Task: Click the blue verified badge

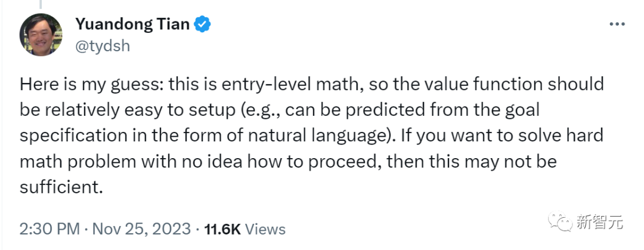Action: pyautogui.click(x=202, y=24)
